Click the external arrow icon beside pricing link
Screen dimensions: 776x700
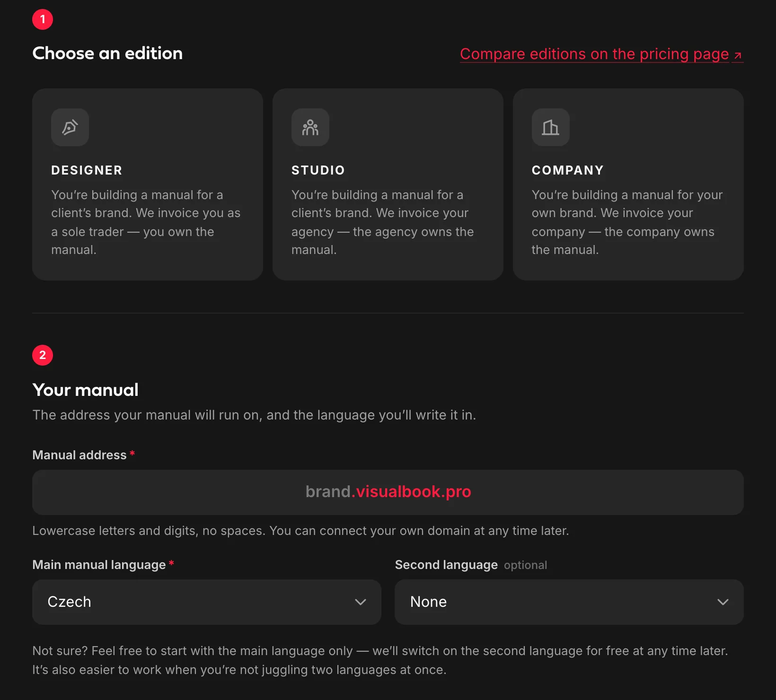(x=737, y=55)
